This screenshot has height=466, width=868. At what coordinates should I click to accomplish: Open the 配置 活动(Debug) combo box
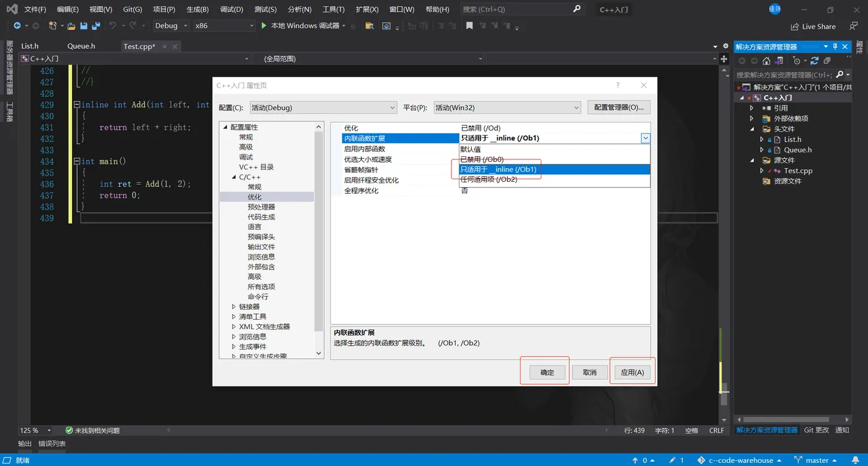(323, 107)
